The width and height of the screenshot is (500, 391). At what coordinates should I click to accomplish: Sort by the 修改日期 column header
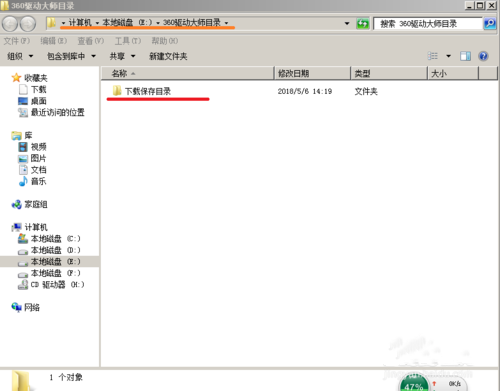point(313,73)
